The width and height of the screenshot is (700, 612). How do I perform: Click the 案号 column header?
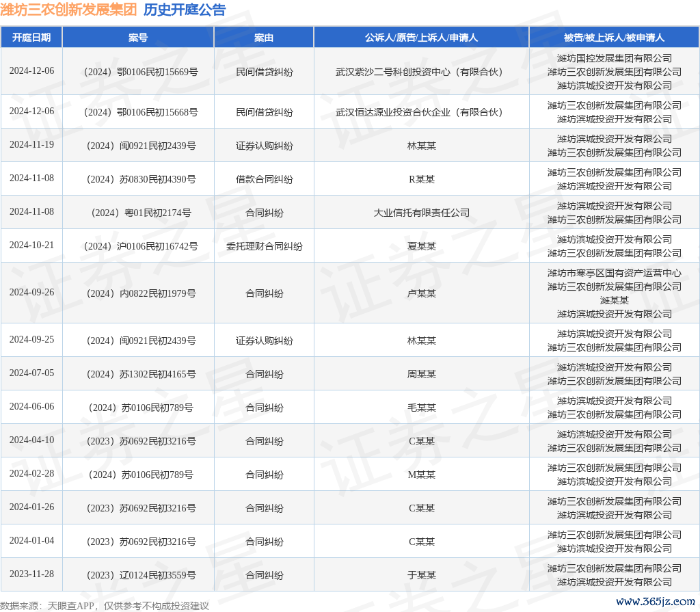tap(138, 38)
